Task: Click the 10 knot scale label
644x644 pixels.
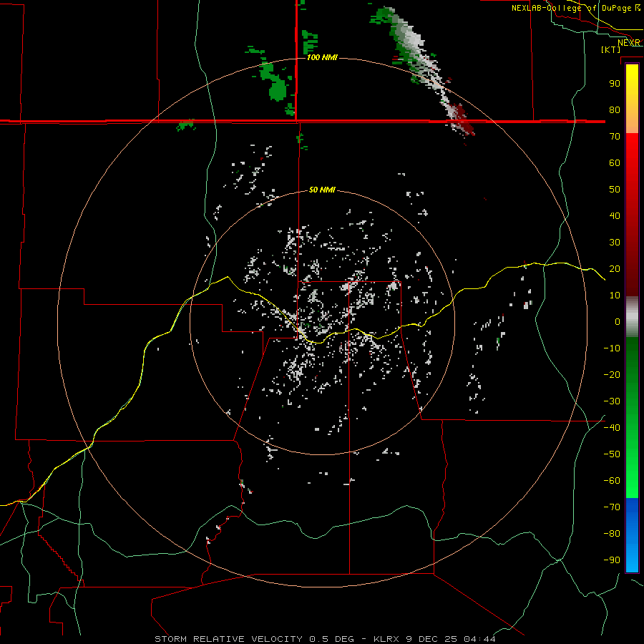Action: point(615,296)
